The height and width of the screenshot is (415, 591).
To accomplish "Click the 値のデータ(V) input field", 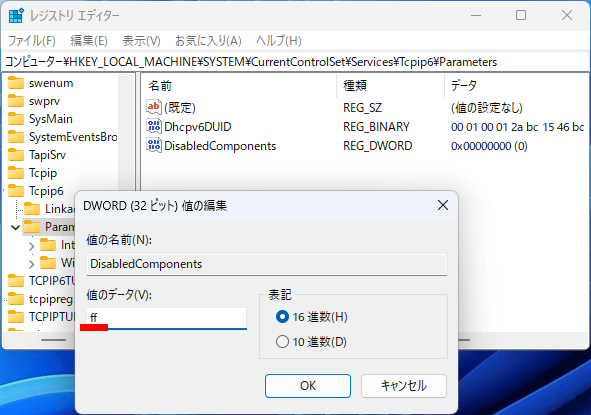I will tap(167, 318).
